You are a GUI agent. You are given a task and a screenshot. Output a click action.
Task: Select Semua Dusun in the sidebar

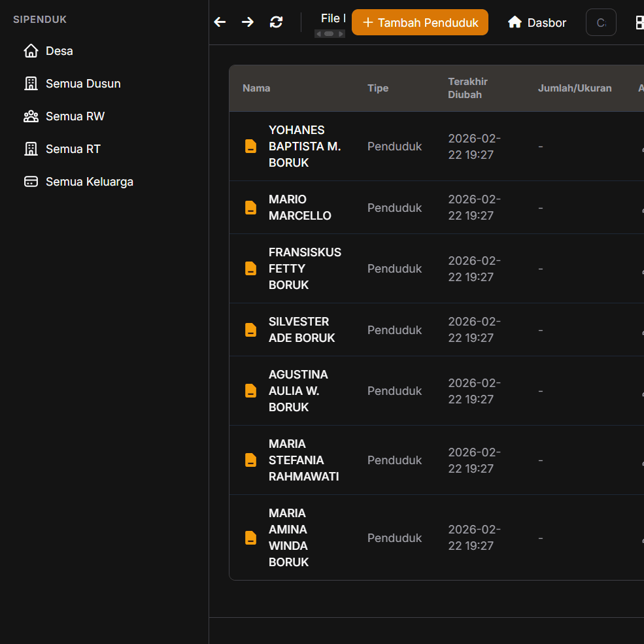83,84
